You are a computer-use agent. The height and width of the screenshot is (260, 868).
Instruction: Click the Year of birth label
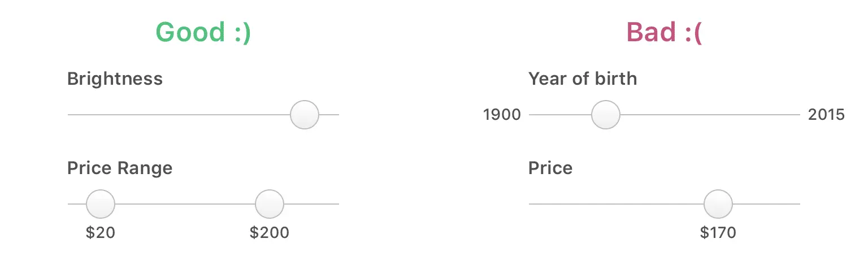tap(583, 79)
